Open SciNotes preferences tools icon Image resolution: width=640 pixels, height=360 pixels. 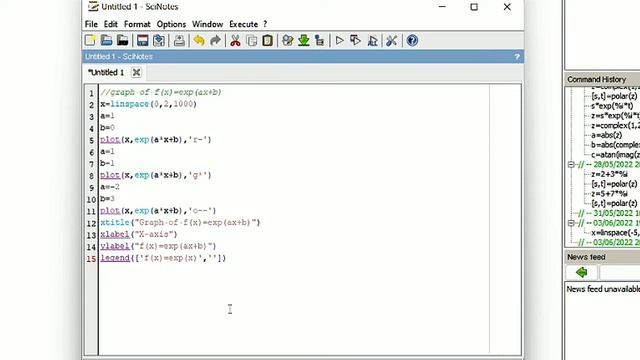point(391,40)
